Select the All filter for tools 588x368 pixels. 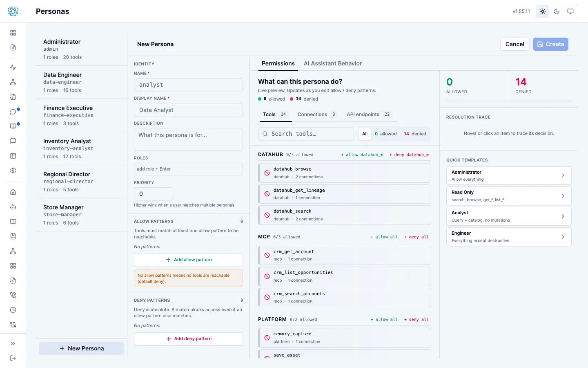(365, 134)
